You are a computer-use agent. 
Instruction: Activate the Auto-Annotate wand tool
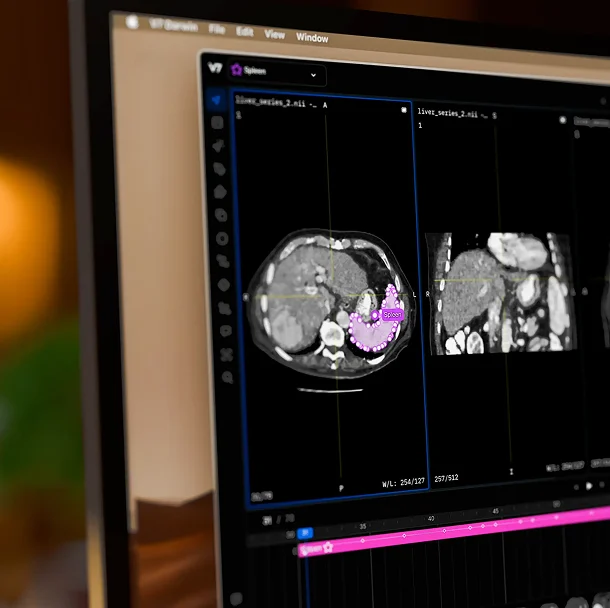218,145
